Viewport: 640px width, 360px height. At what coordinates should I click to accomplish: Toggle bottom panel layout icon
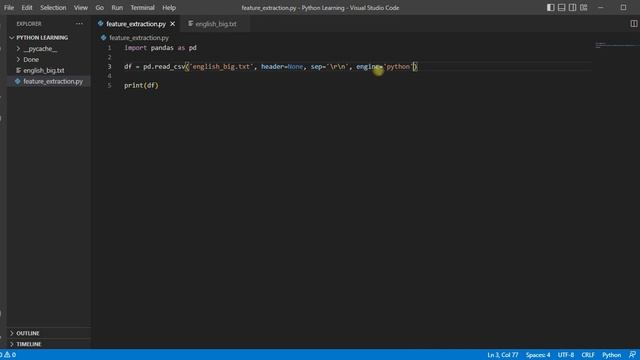pyautogui.click(x=562, y=7)
